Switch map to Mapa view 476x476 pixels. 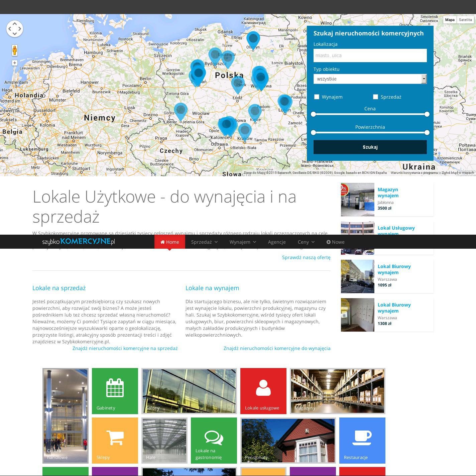tap(450, 20)
